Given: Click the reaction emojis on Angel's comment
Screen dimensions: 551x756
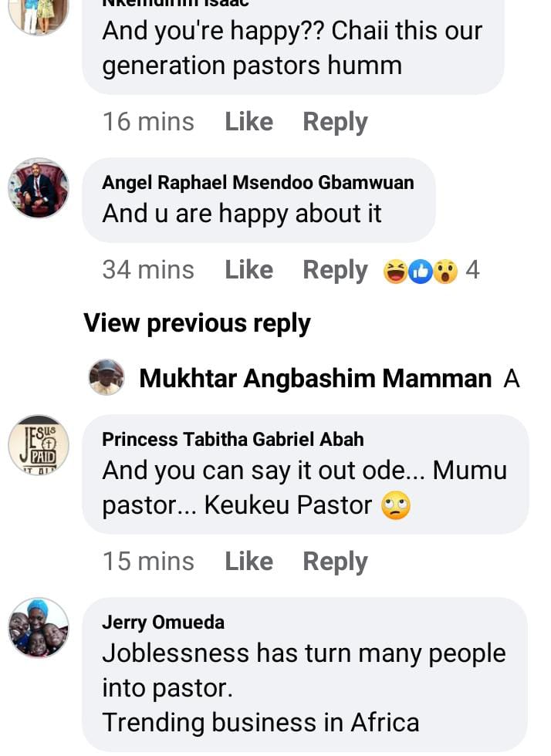Looking at the screenshot, I should pyautogui.click(x=421, y=271).
